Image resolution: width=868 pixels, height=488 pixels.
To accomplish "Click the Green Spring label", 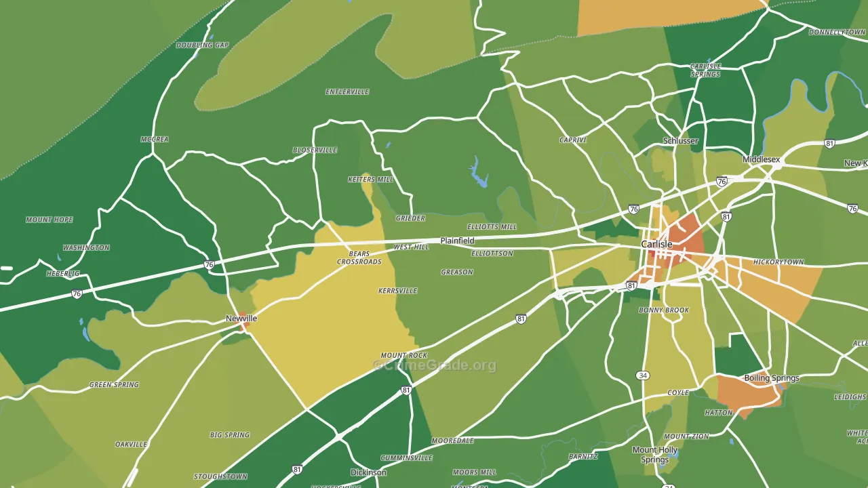I will point(114,385).
